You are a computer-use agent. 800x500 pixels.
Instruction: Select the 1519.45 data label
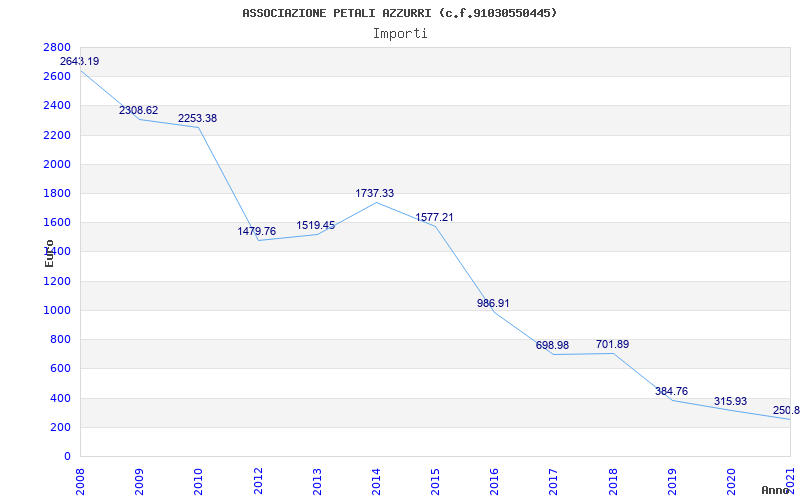316,226
